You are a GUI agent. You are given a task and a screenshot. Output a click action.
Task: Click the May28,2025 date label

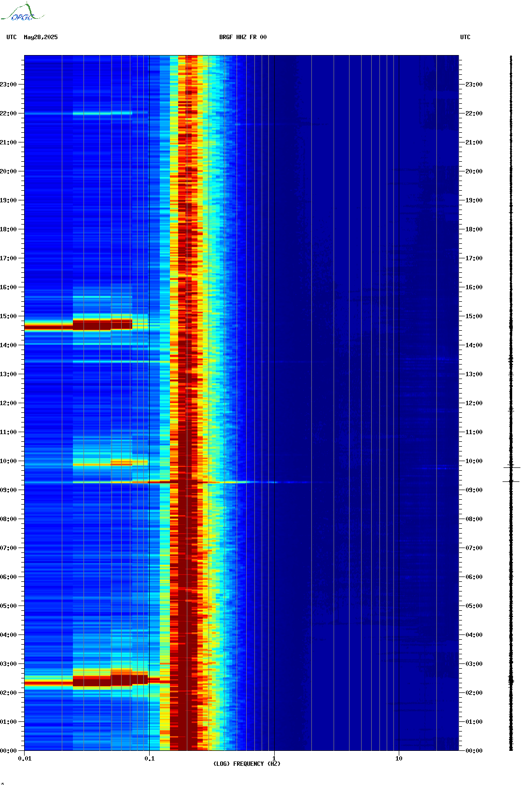point(41,37)
